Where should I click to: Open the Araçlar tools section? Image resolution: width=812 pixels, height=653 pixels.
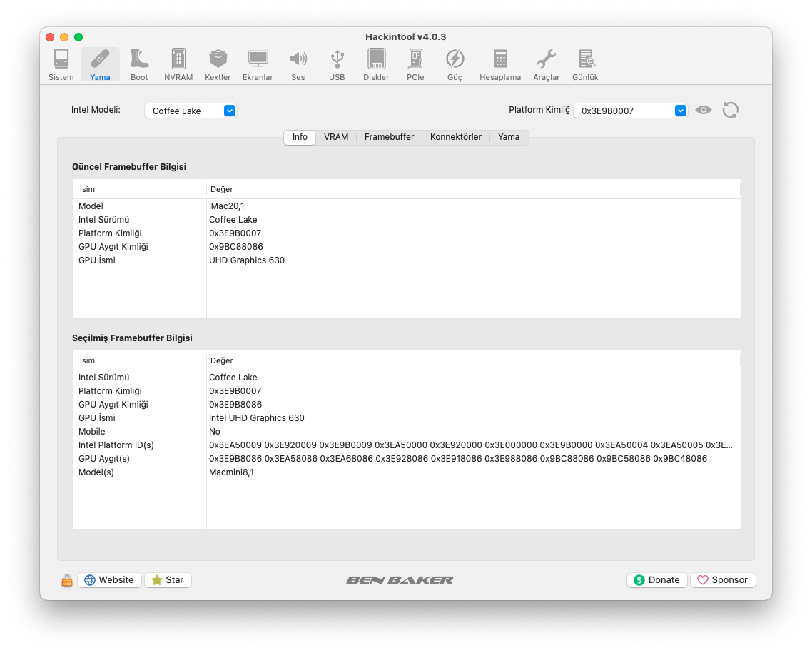coord(546,64)
